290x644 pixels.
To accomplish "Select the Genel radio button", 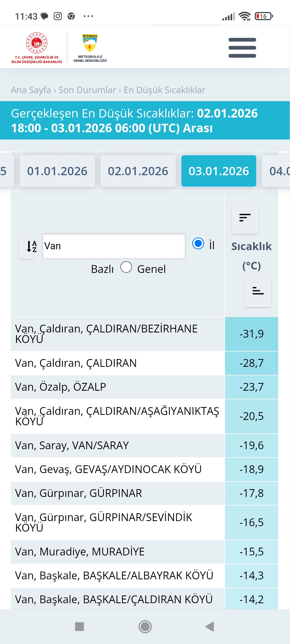I will coord(126,267).
